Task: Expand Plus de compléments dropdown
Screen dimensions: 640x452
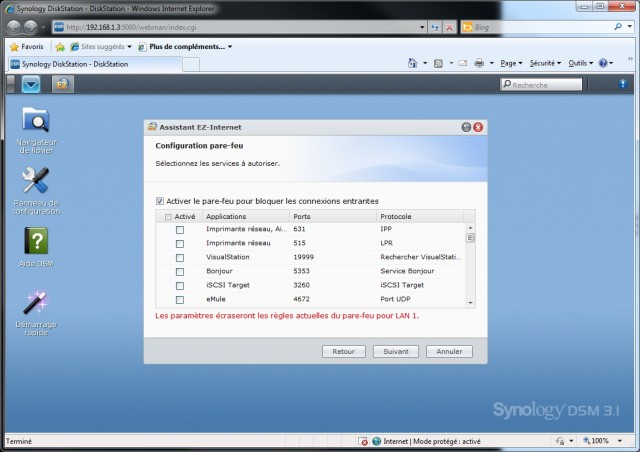Action: pos(230,47)
